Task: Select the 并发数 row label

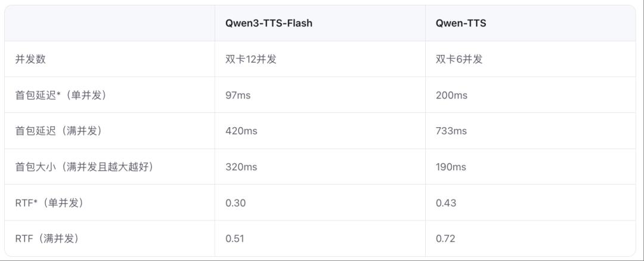Action: pos(30,59)
